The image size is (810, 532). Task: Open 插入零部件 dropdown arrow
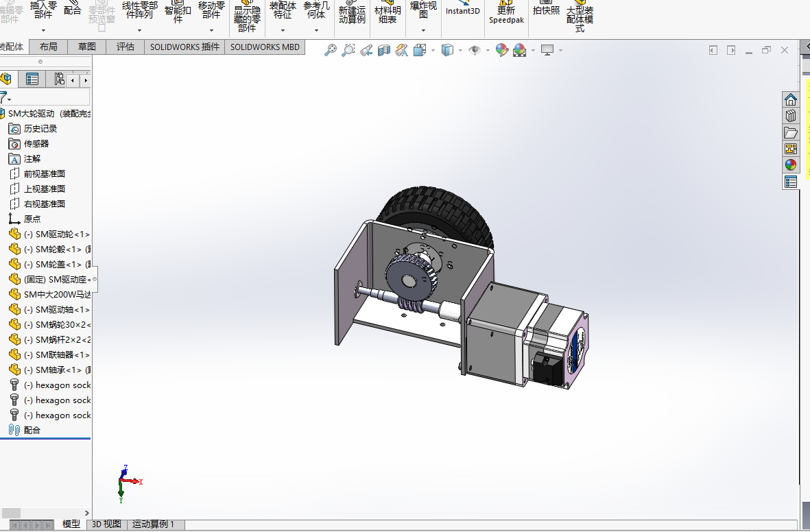click(x=43, y=30)
